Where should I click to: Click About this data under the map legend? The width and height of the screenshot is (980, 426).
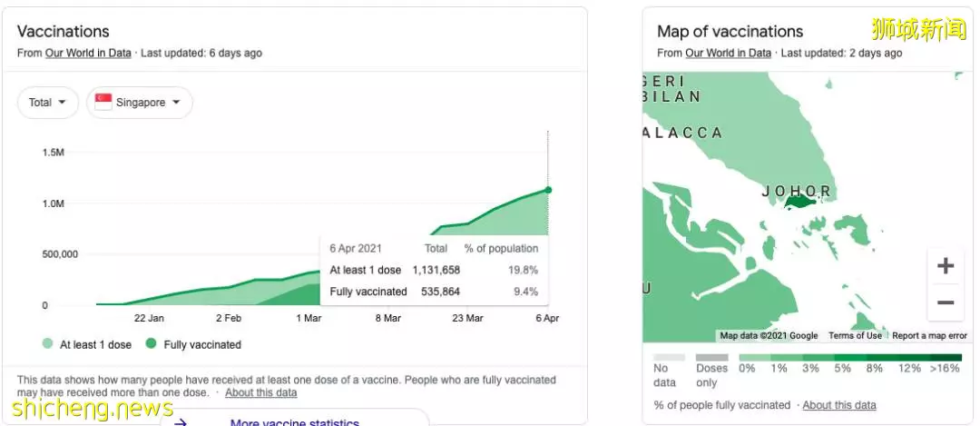(839, 405)
